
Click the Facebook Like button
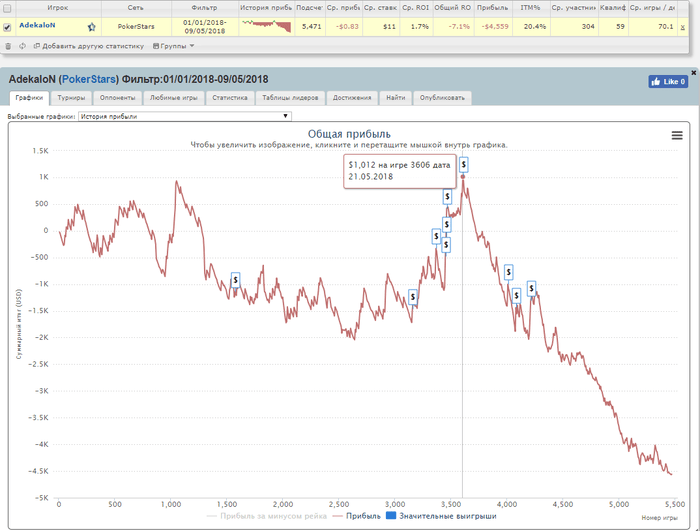pos(668,81)
